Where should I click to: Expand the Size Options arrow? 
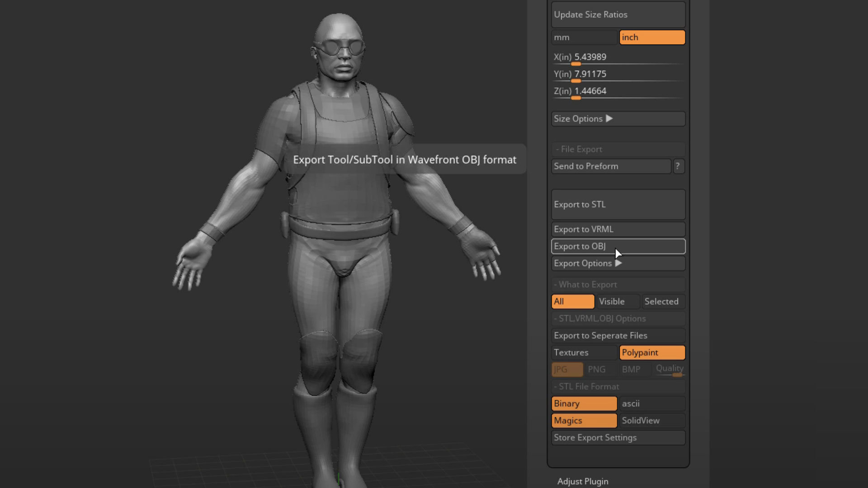[609, 118]
